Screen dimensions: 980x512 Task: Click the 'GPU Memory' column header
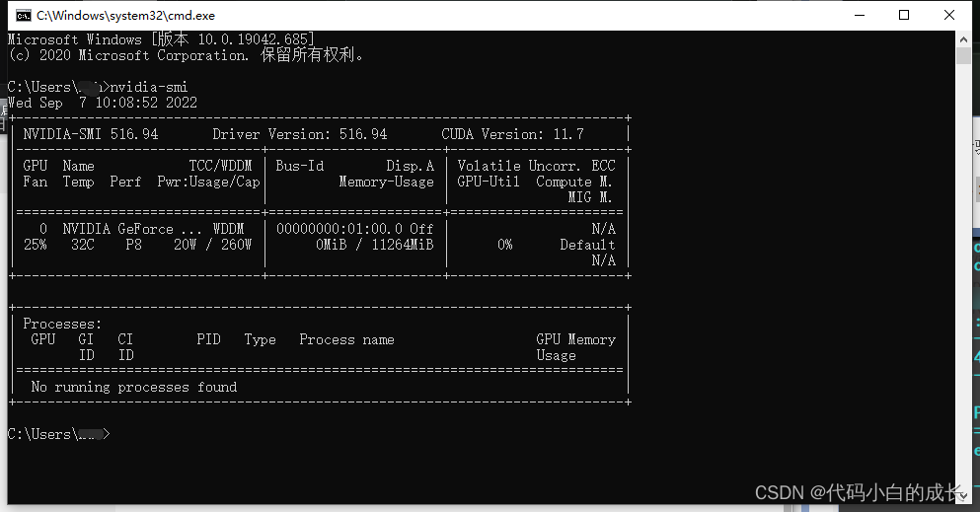pos(575,339)
